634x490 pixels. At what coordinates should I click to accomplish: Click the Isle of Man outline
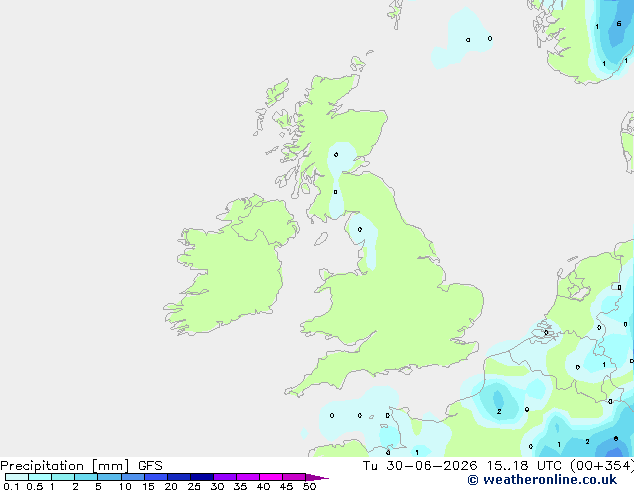(321, 239)
